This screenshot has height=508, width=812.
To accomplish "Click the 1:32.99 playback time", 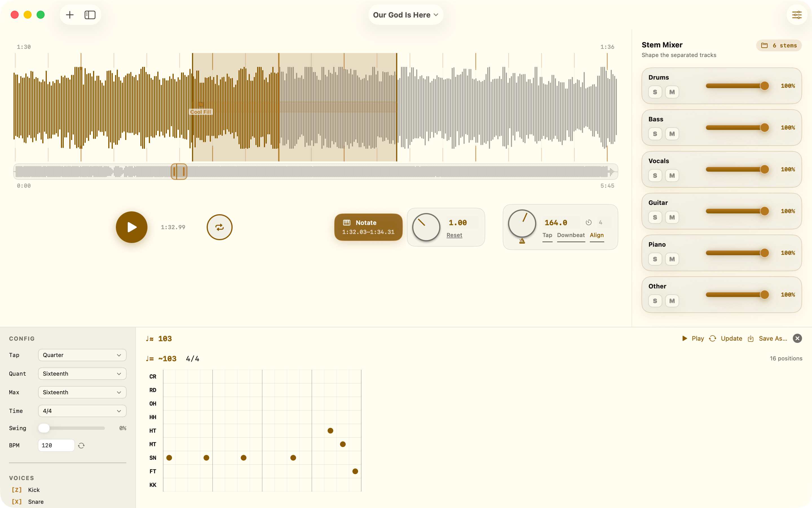I will [173, 227].
